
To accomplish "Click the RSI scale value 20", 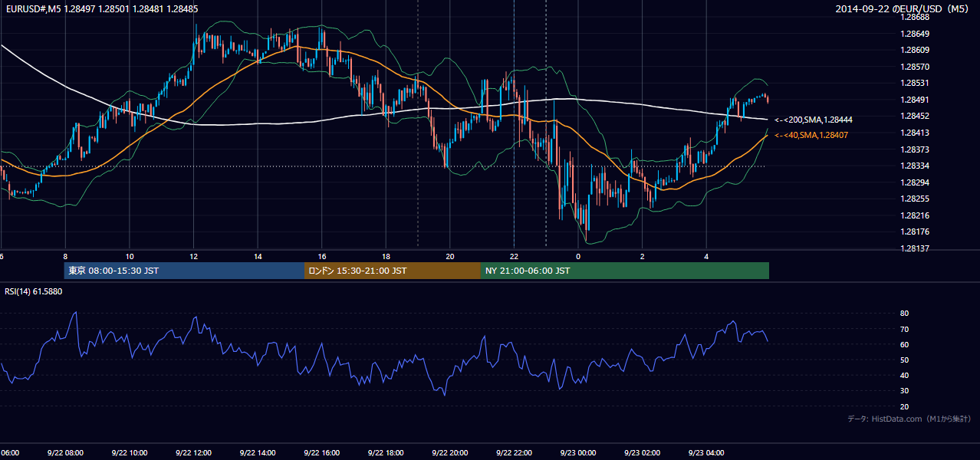I will [x=905, y=406].
